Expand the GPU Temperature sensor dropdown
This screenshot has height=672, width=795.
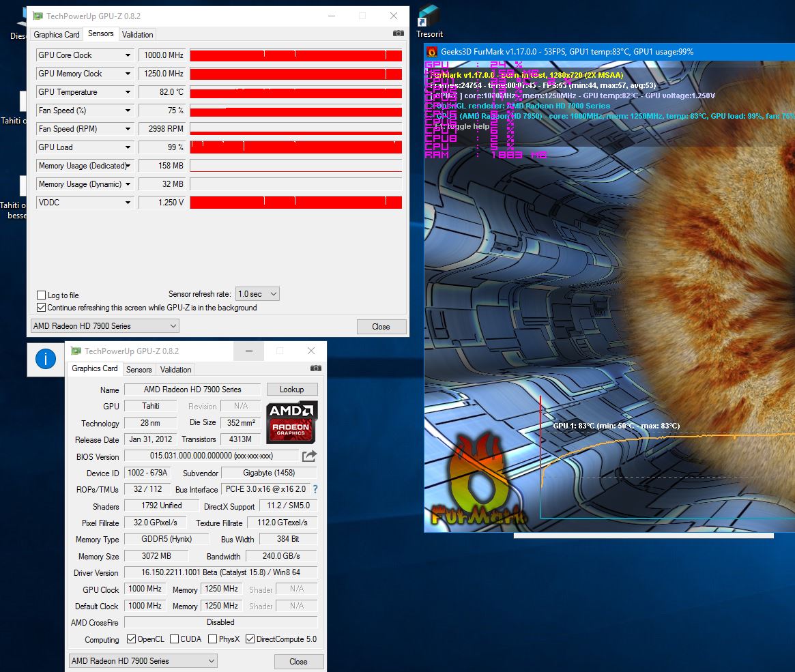point(128,92)
